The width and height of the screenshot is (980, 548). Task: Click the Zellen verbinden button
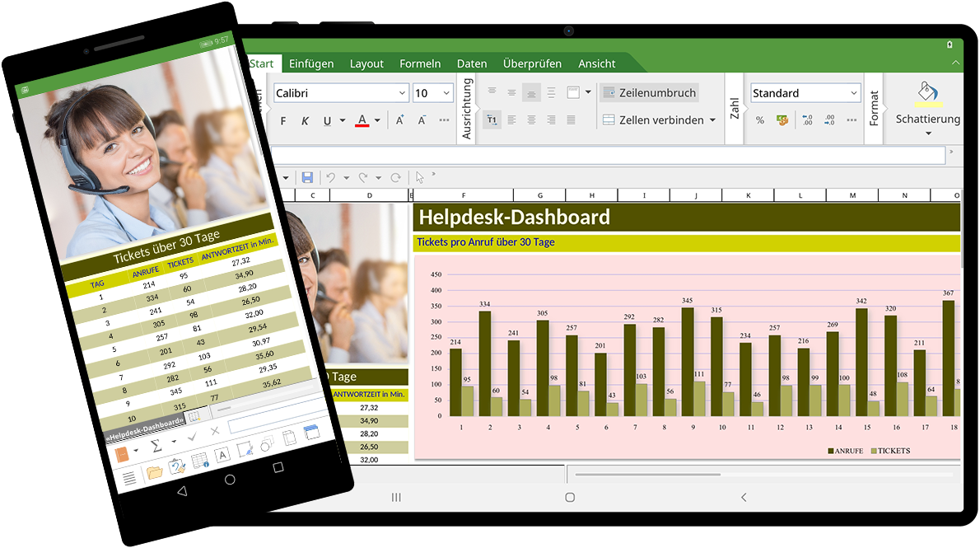click(652, 120)
